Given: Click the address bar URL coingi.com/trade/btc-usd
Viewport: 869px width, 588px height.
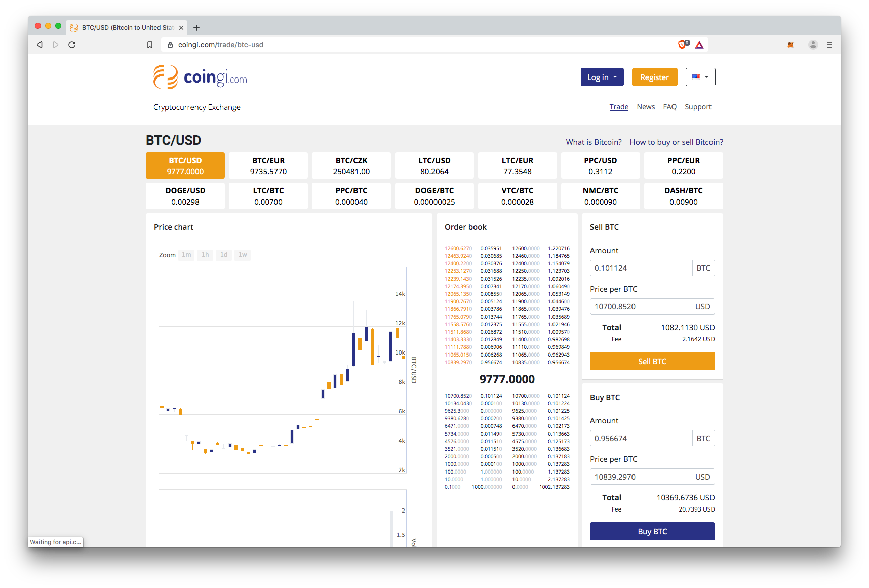Looking at the screenshot, I should (221, 45).
